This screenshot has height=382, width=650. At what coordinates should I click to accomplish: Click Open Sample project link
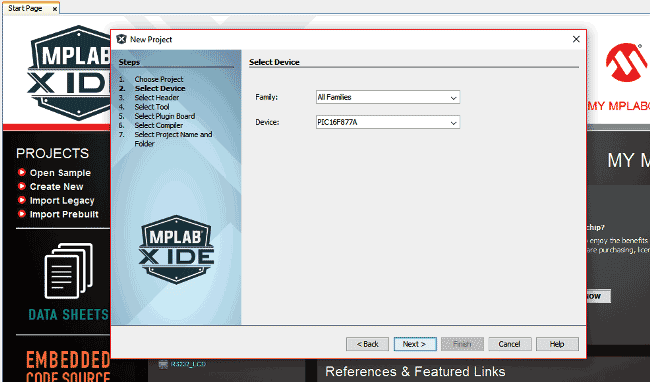pos(60,173)
